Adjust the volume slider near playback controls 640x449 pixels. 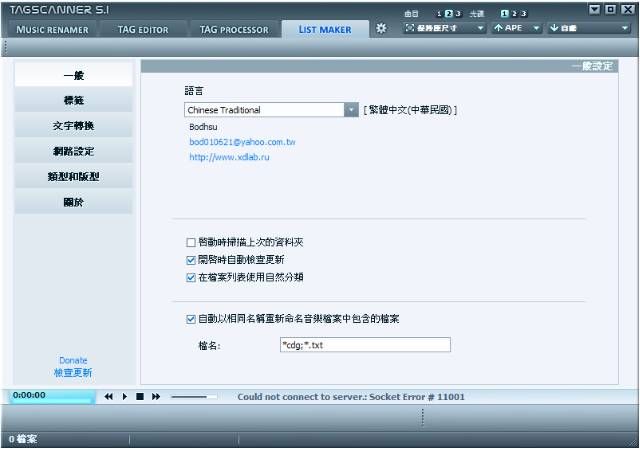click(x=193, y=397)
